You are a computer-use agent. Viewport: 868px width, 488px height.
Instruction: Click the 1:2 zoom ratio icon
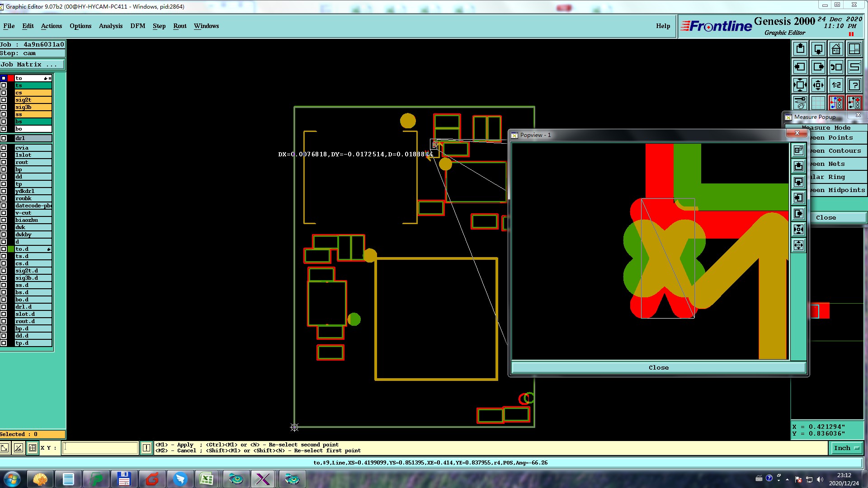(x=836, y=85)
